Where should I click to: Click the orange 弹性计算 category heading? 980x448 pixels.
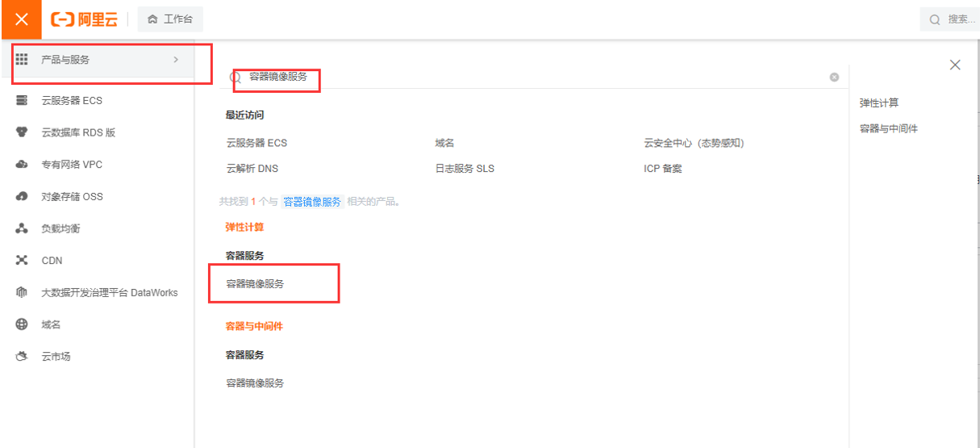[x=244, y=227]
